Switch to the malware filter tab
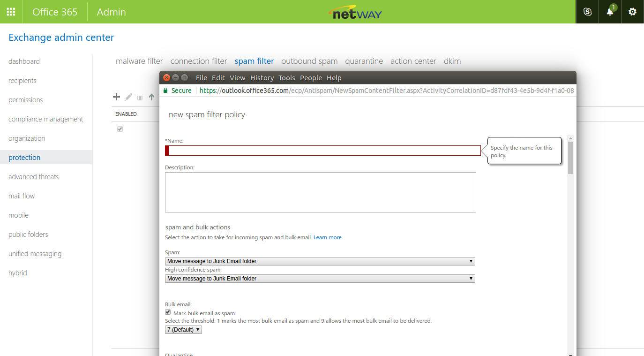This screenshot has height=356, width=644. 139,61
